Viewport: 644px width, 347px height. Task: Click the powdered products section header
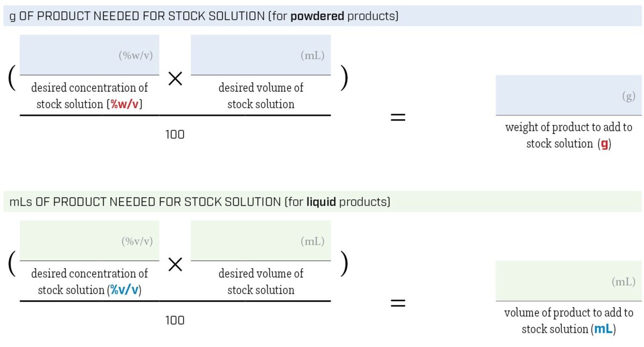(322, 16)
